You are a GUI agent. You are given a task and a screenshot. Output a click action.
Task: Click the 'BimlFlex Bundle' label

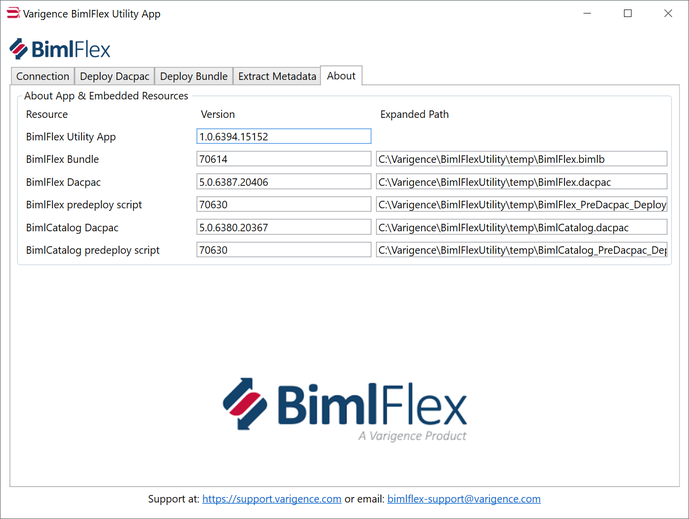[62, 159]
